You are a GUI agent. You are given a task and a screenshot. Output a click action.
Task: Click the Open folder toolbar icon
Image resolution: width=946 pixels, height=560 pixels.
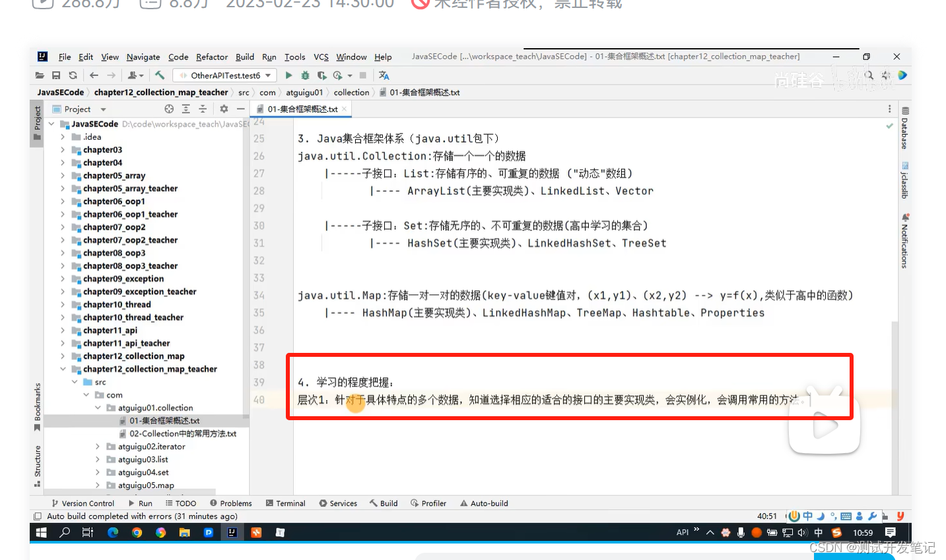[x=40, y=75]
